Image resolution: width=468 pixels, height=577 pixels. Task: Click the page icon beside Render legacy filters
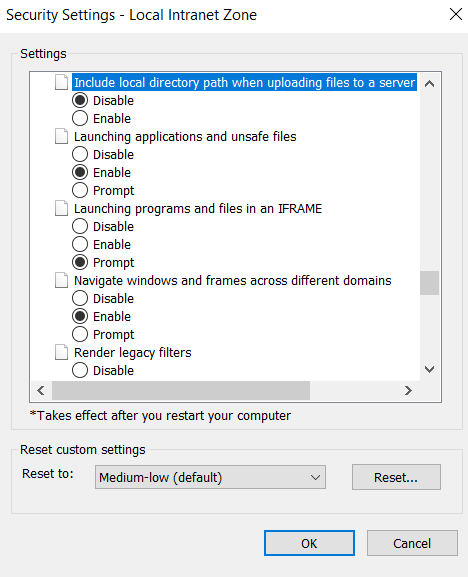61,353
